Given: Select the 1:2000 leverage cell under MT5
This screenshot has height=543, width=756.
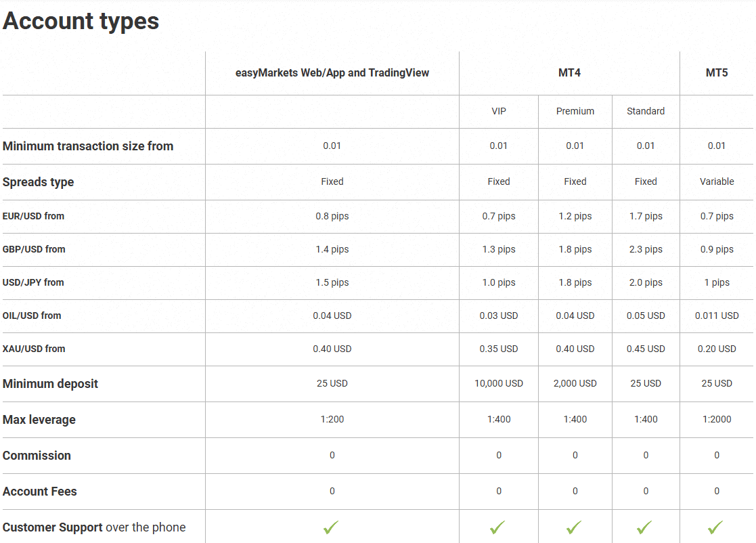Looking at the screenshot, I should point(716,419).
